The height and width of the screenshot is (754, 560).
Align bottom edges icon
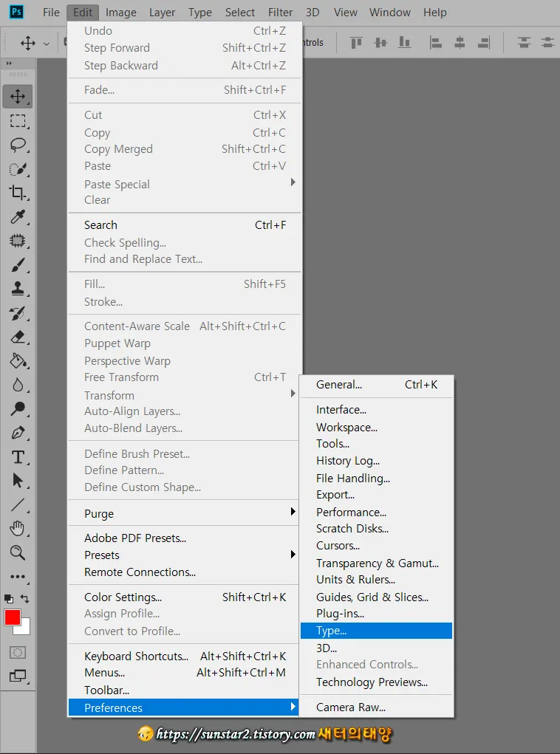coord(405,43)
